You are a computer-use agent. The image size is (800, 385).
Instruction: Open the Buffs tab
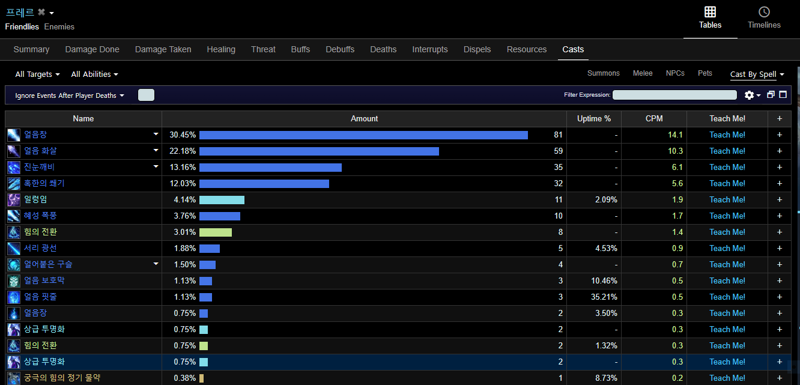[x=301, y=49]
